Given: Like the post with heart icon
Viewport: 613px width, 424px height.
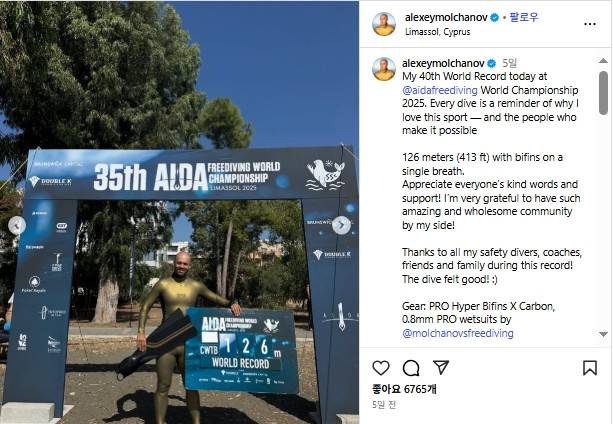Looking at the screenshot, I should 381,368.
